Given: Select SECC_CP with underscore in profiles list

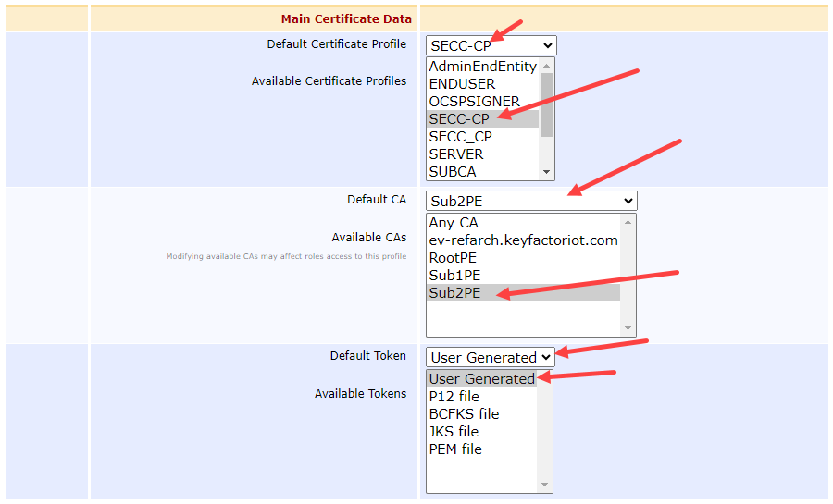Looking at the screenshot, I should (x=460, y=137).
